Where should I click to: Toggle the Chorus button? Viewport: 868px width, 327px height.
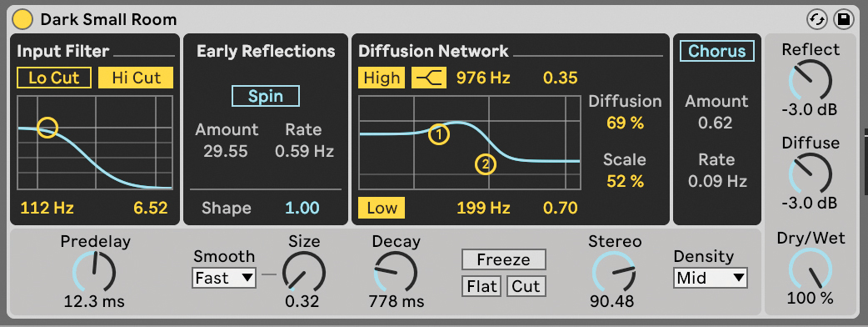717,51
